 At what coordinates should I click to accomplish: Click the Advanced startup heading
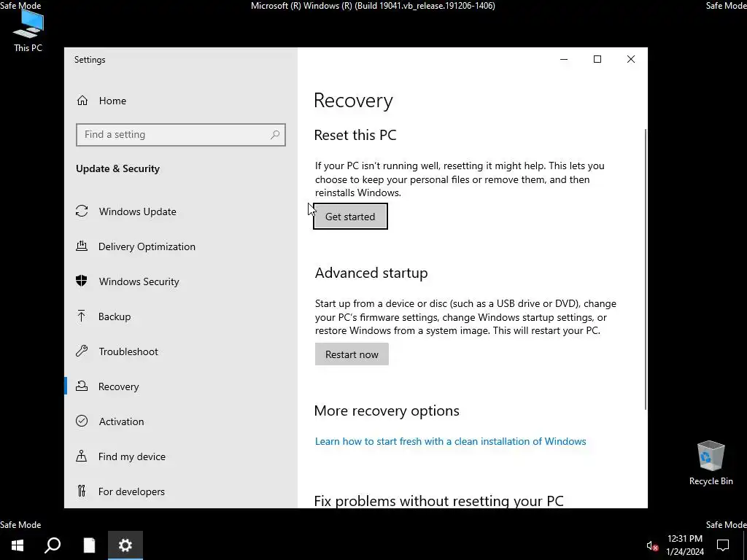371,273
